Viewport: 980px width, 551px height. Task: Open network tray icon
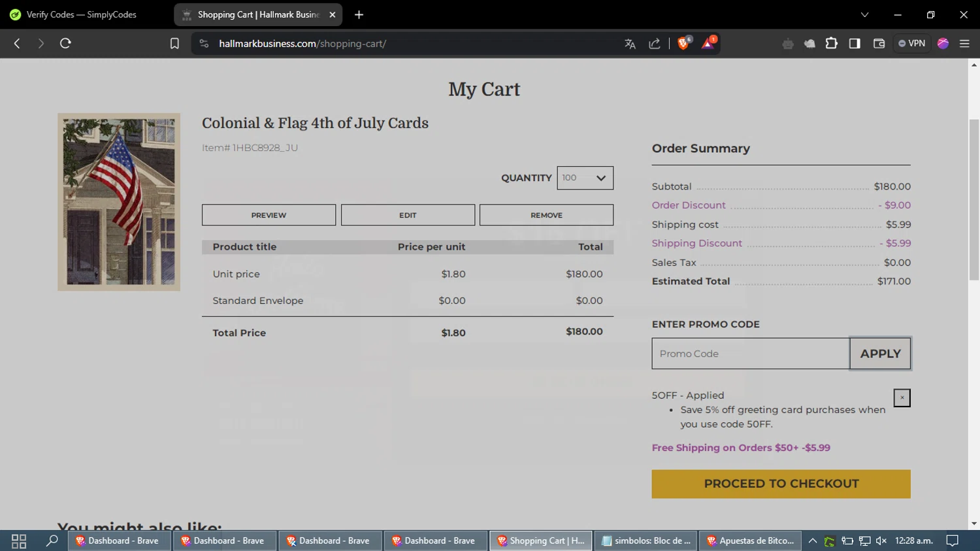tap(864, 541)
